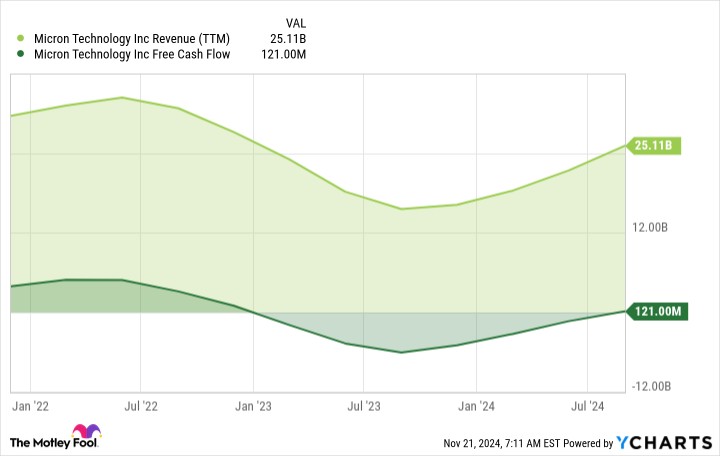
Task: Click the Jan '22 x-axis label
Action: (x=30, y=406)
